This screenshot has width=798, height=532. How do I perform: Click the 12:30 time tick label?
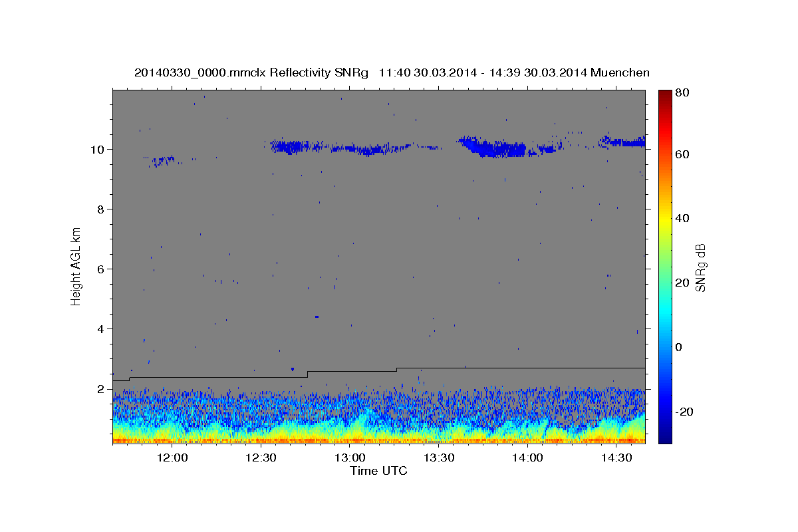[x=261, y=458]
